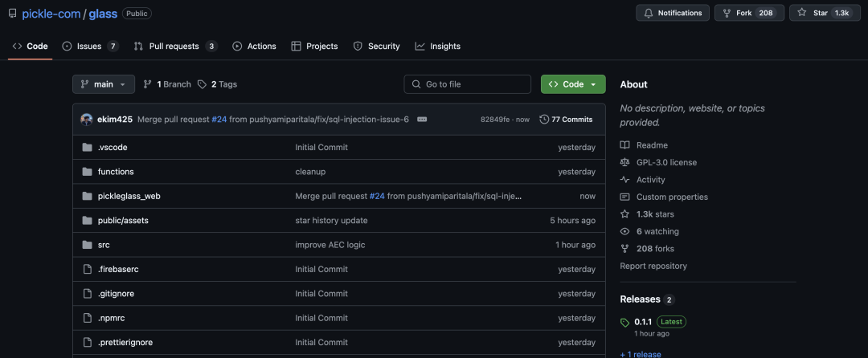Switch to the Insights tab

(437, 47)
